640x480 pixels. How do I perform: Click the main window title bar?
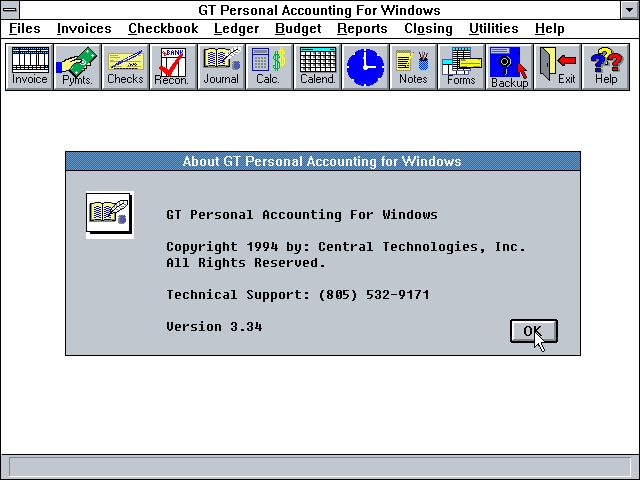click(320, 10)
